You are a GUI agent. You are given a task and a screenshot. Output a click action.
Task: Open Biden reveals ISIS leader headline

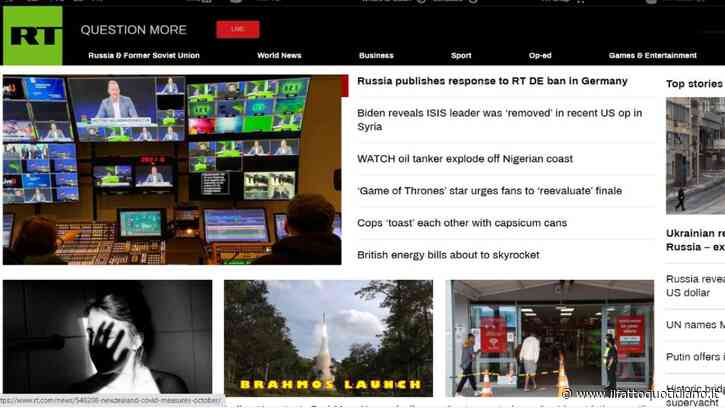[499, 120]
